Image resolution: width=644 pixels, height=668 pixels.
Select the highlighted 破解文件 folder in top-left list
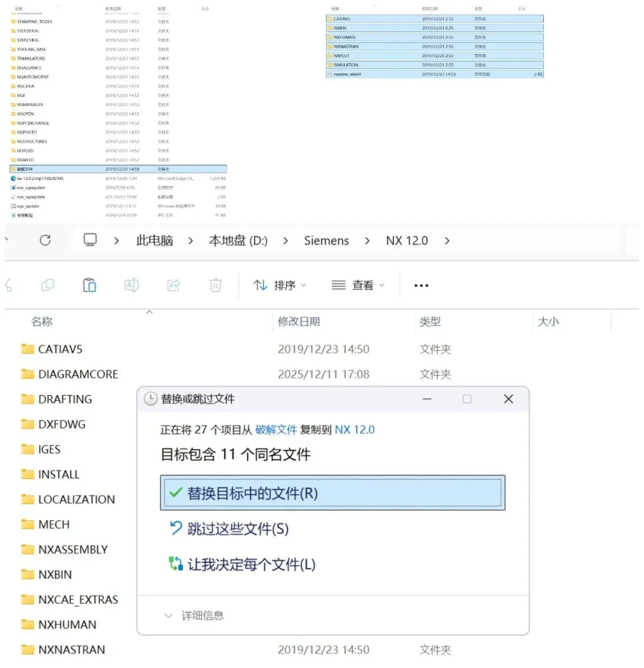coord(118,169)
